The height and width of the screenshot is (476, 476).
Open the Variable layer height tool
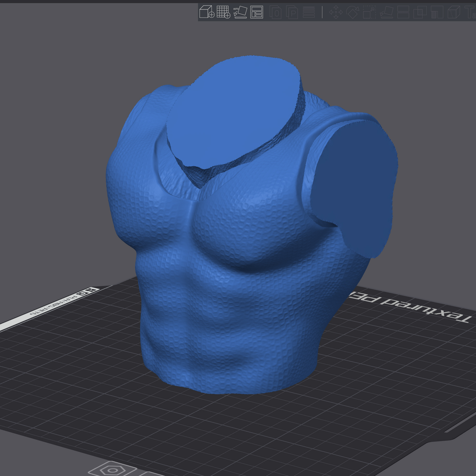(x=309, y=12)
